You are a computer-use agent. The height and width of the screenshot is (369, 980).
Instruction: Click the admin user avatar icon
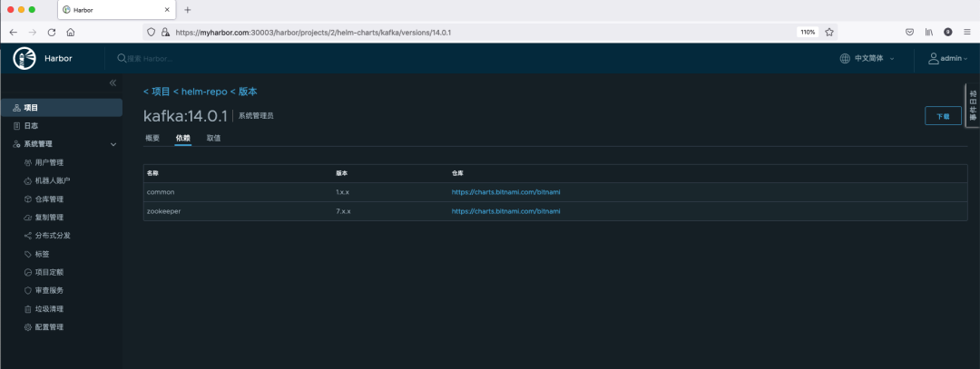tap(933, 58)
